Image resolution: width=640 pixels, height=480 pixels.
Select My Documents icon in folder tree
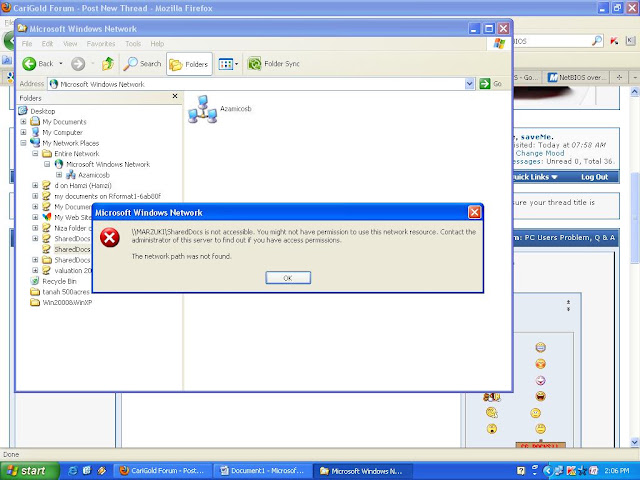tap(35, 122)
